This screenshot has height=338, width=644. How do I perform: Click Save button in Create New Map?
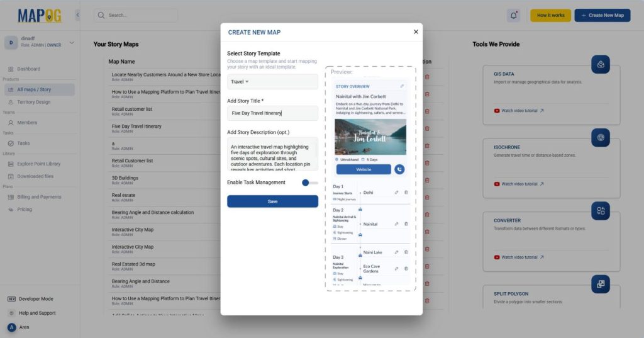point(272,201)
